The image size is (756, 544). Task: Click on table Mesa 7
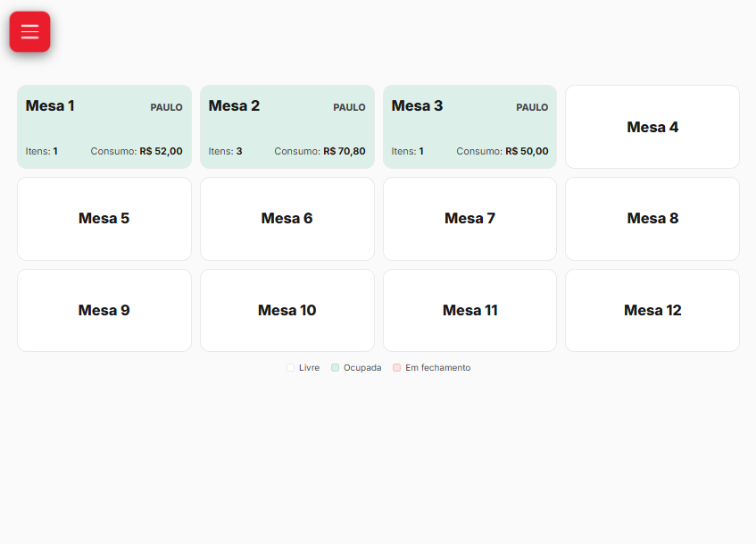pyautogui.click(x=469, y=219)
